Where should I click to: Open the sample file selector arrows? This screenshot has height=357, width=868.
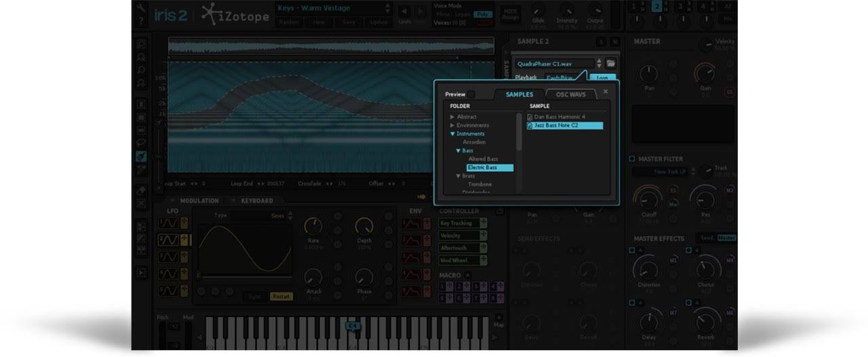(x=599, y=64)
